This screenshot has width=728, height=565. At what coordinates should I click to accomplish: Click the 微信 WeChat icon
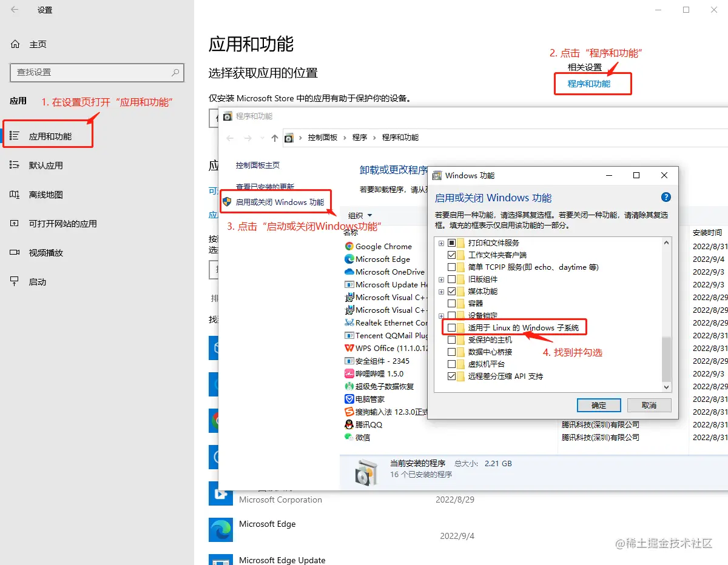[348, 438]
